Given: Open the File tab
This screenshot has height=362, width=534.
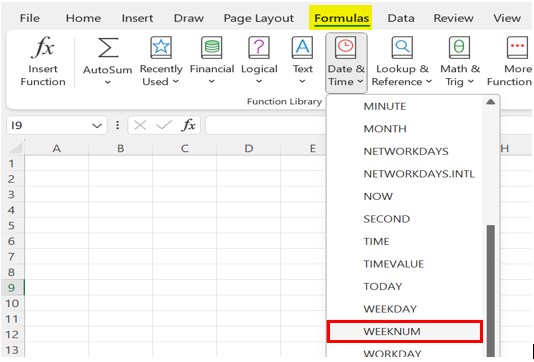Looking at the screenshot, I should point(30,18).
